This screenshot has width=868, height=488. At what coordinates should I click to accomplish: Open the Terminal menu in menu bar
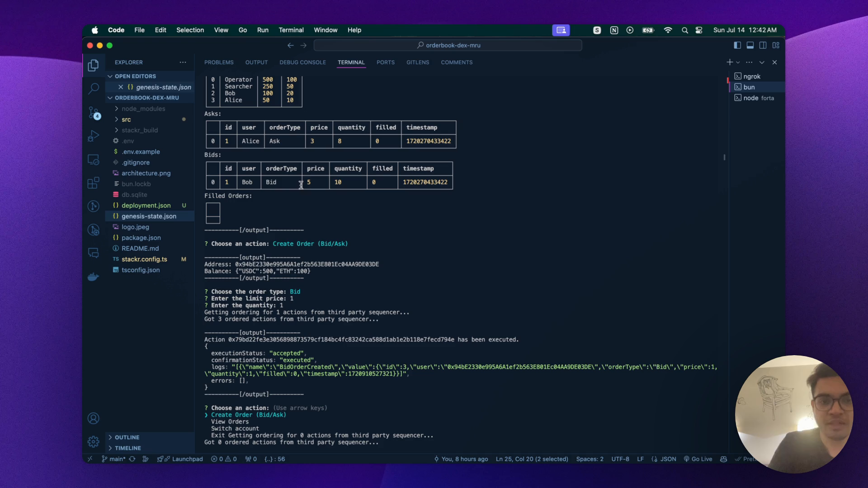291,30
